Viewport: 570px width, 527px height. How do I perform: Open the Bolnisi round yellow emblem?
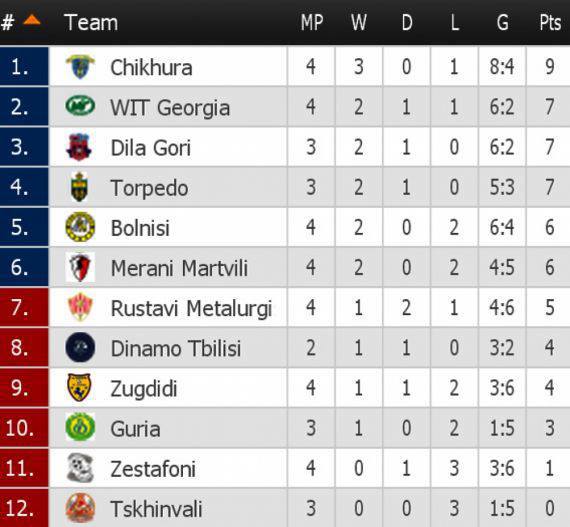(x=80, y=227)
